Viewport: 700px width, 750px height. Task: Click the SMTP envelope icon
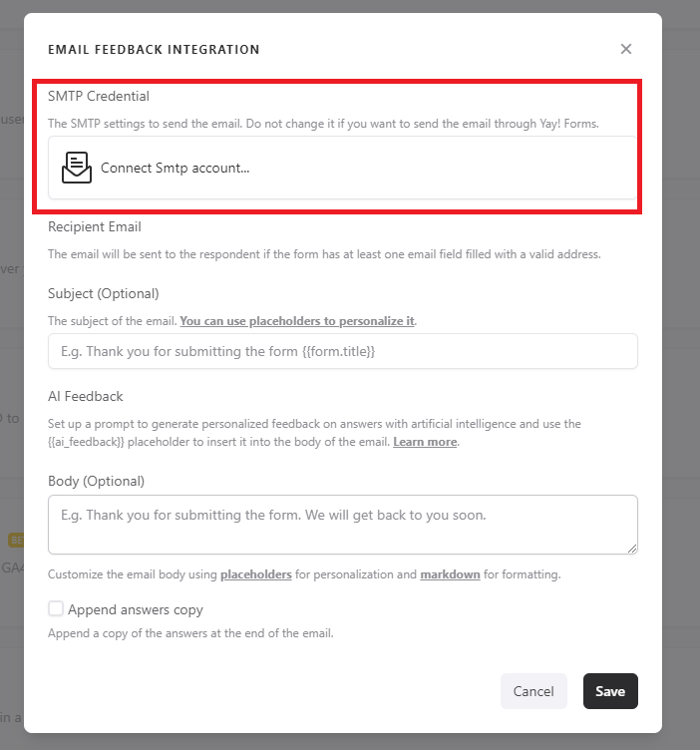pyautogui.click(x=76, y=168)
